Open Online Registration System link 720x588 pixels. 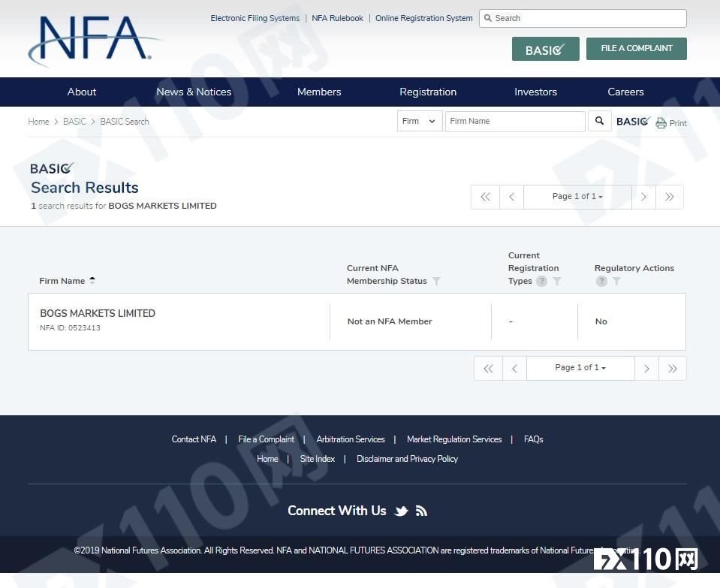point(424,18)
